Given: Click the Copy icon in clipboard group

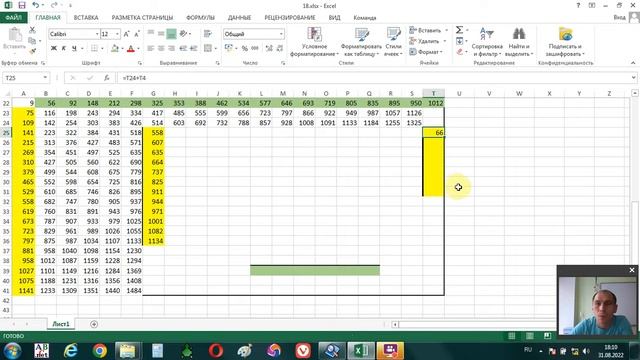Looking at the screenshot, I should click(x=32, y=40).
